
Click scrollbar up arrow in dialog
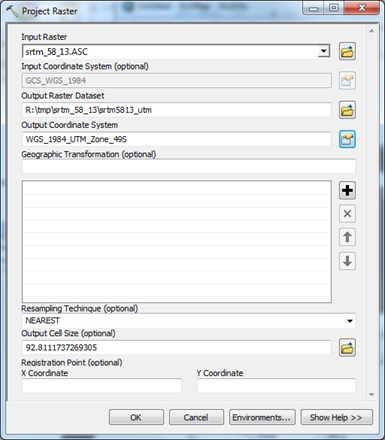371,31
